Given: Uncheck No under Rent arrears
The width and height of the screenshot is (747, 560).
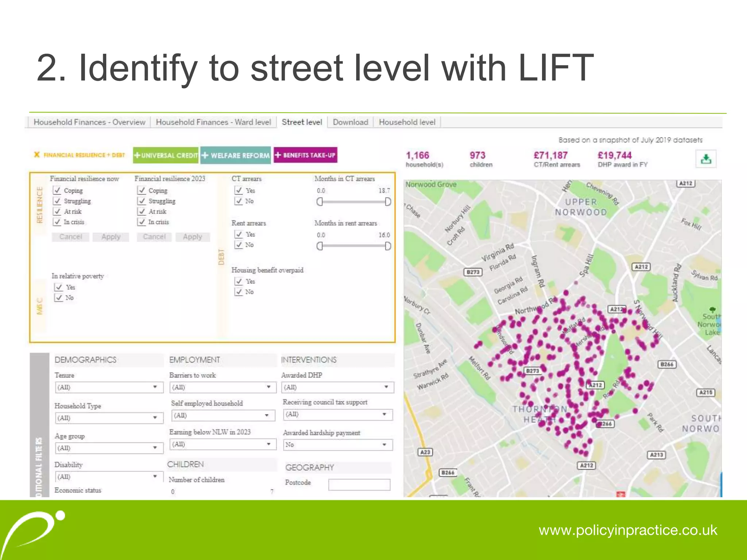Looking at the screenshot, I should [239, 245].
